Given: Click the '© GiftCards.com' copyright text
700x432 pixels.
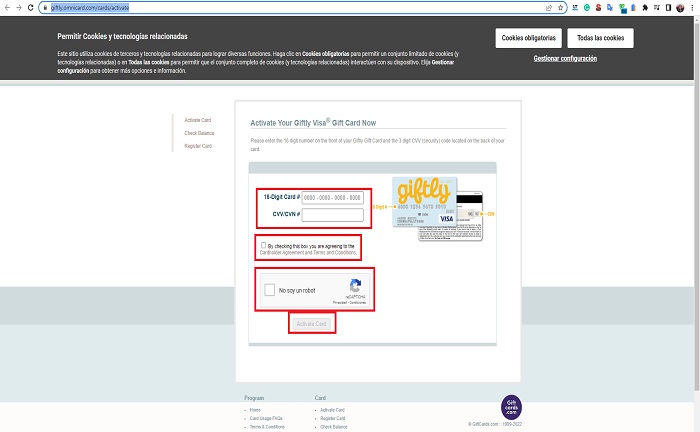Looking at the screenshot, I should click(495, 424).
